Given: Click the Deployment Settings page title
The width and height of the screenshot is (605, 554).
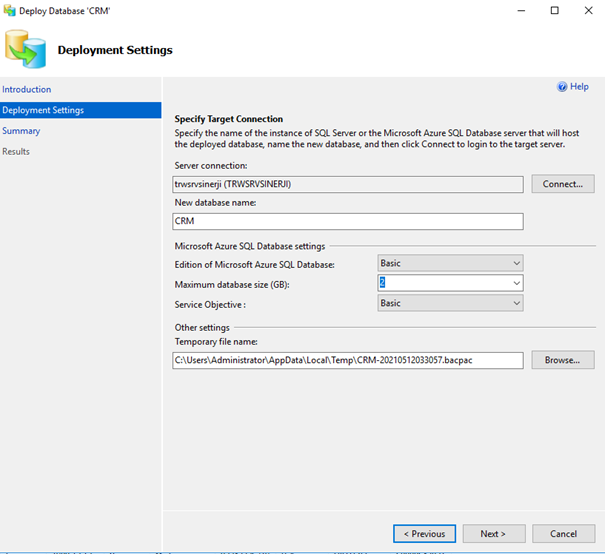Looking at the screenshot, I should 115,50.
